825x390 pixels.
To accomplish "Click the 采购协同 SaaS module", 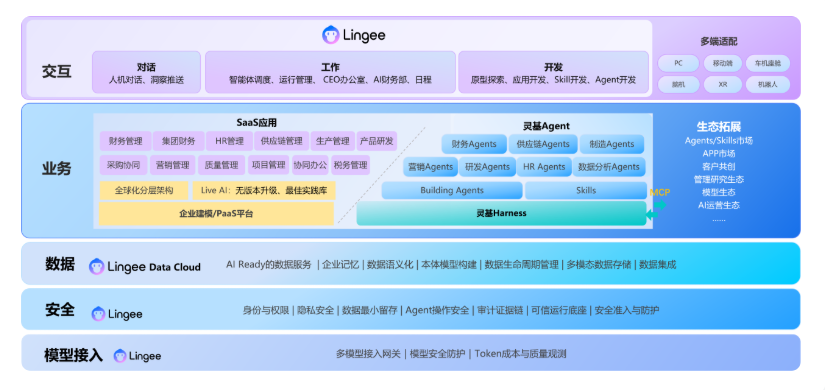I will [124, 165].
